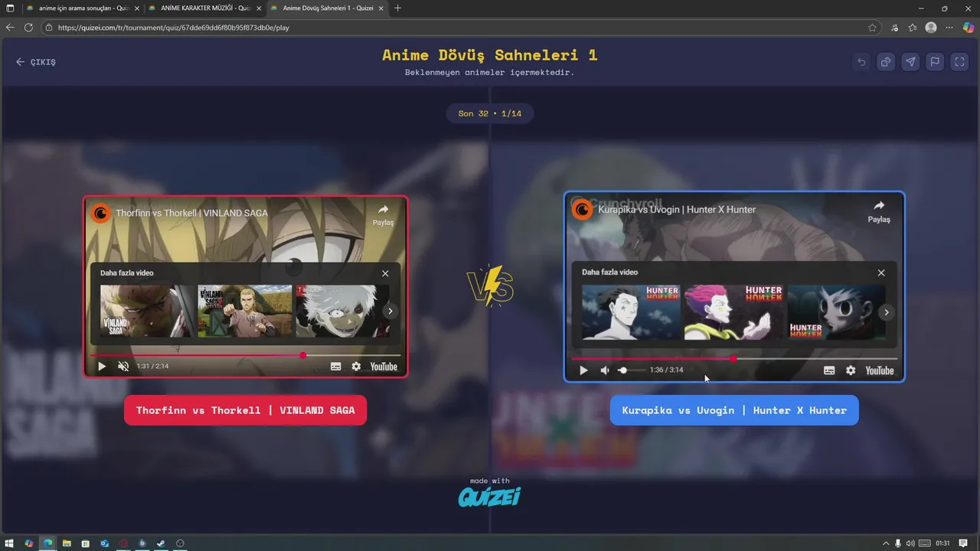The width and height of the screenshot is (980, 551).
Task: Open media control music icon in toolbar
Action: (x=895, y=28)
